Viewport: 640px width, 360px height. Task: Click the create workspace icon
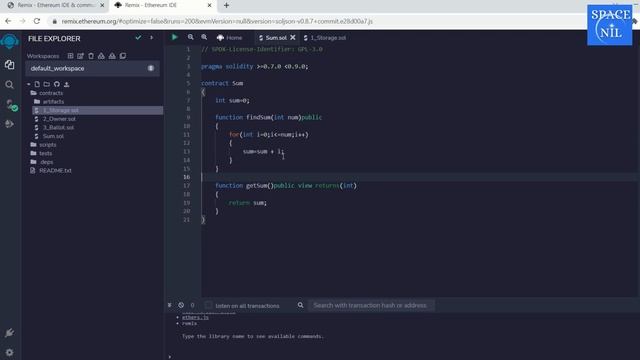(70, 56)
